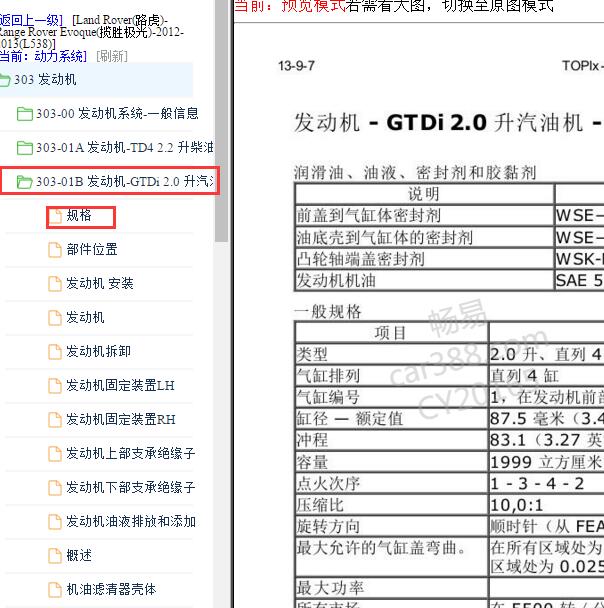Click the 一般规格 section heading

pos(328,311)
